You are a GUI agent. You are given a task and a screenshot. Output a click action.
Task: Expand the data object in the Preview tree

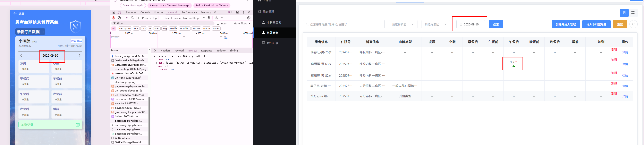coord(157,63)
